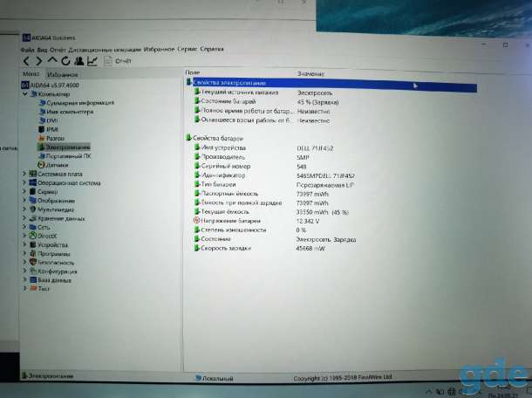Select the Имя устройства row
Image resolution: width=532 pixels, height=398 pixels.
[x=263, y=148]
